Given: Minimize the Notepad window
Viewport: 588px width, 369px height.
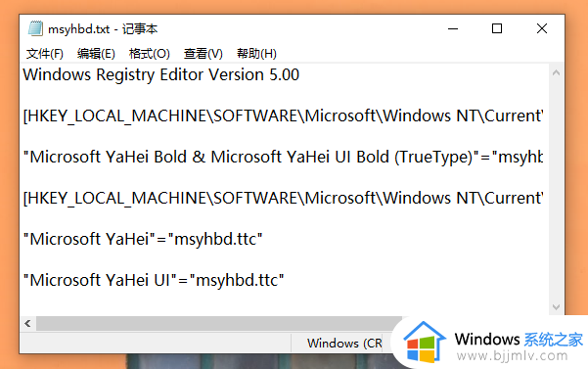Looking at the screenshot, I should (453, 28).
